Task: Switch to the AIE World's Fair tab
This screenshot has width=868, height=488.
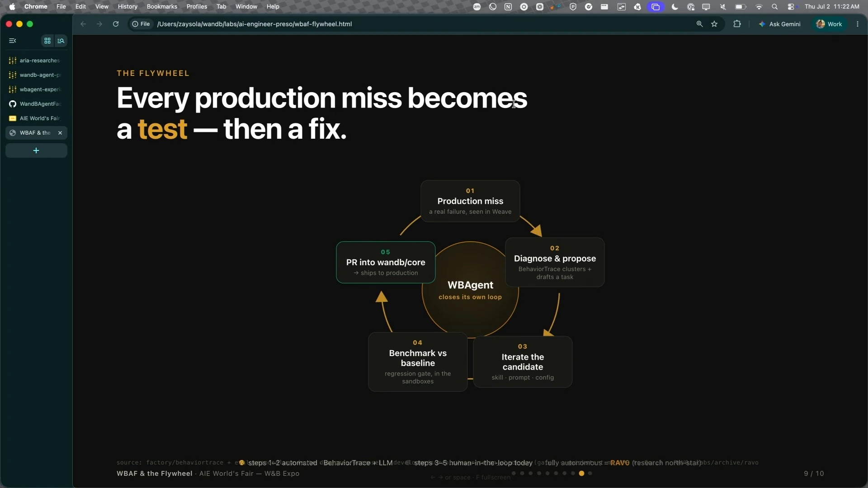Action: pos(36,118)
